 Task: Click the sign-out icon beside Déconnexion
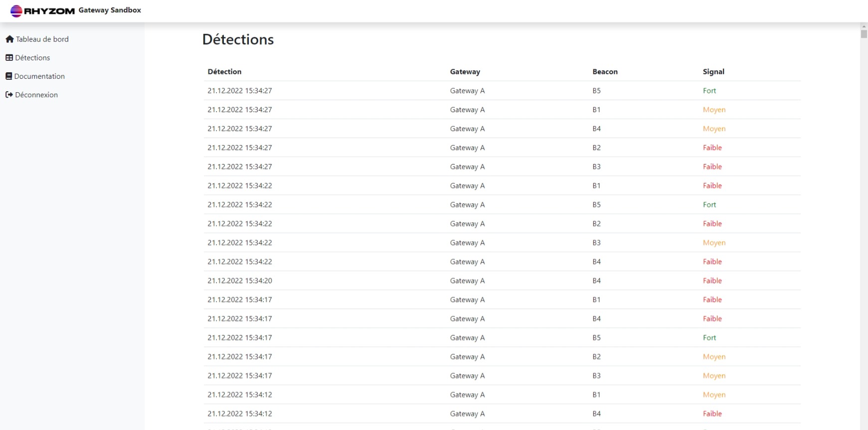[x=9, y=95]
